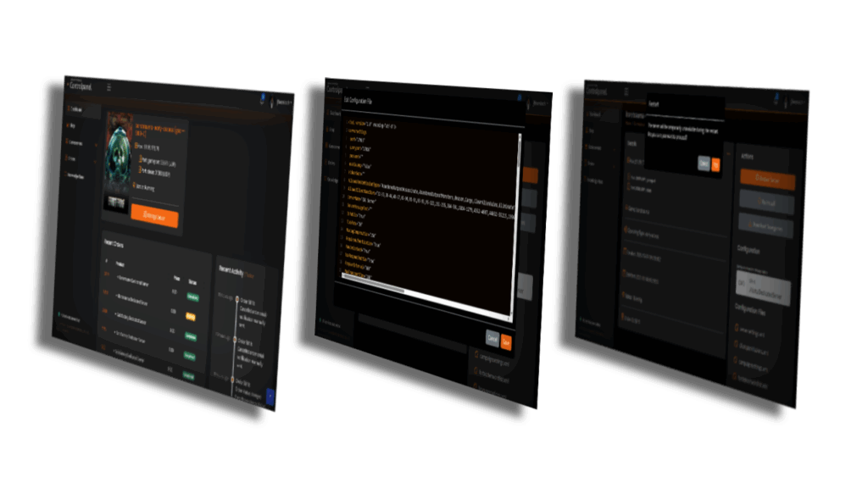
Task: Select the Dashboard icon in the sidebar
Action: (x=68, y=109)
